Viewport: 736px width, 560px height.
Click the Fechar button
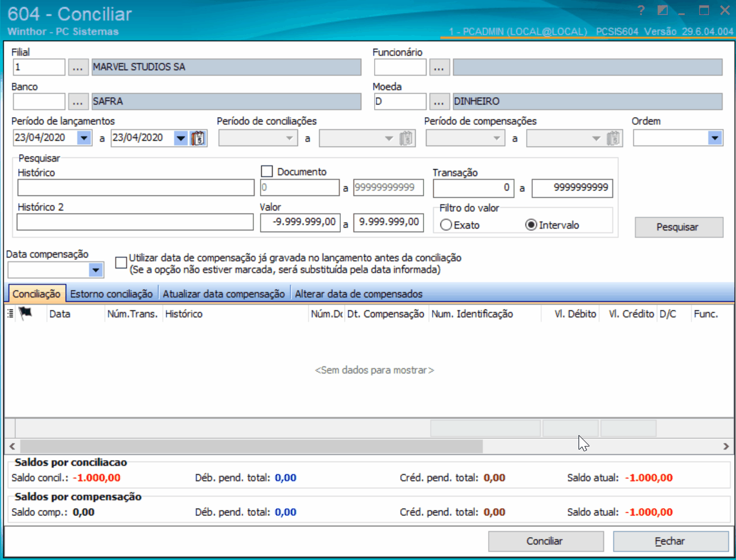click(671, 541)
